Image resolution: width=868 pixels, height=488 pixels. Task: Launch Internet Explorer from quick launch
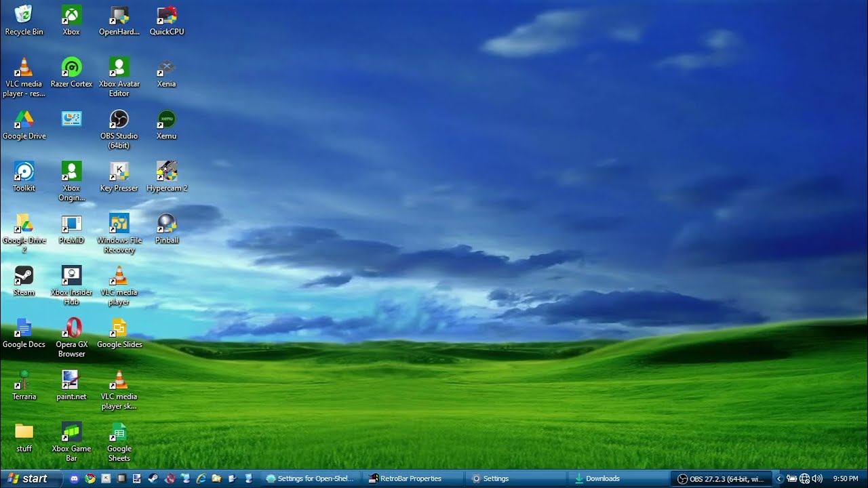point(201,479)
